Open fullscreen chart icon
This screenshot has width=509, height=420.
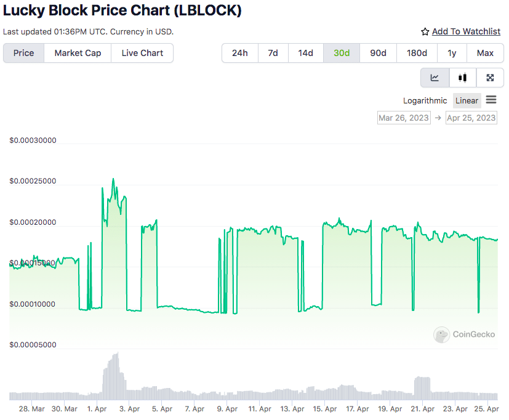(490, 78)
